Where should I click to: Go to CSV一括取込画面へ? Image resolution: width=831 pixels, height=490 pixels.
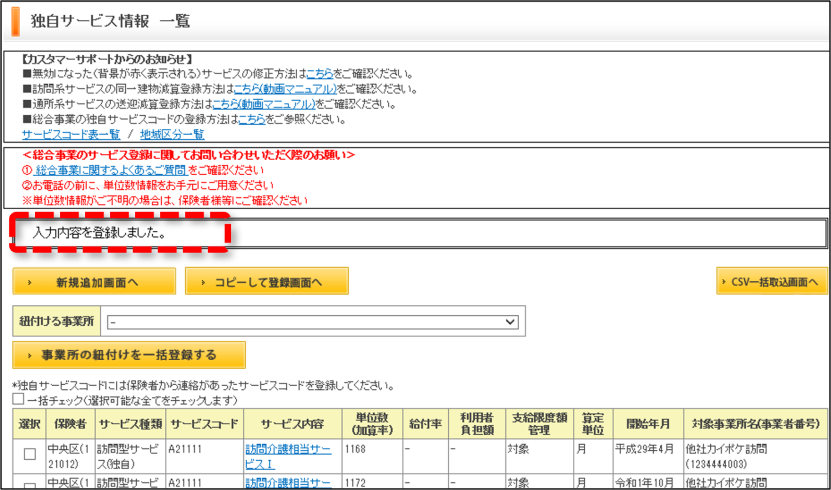coord(772,281)
